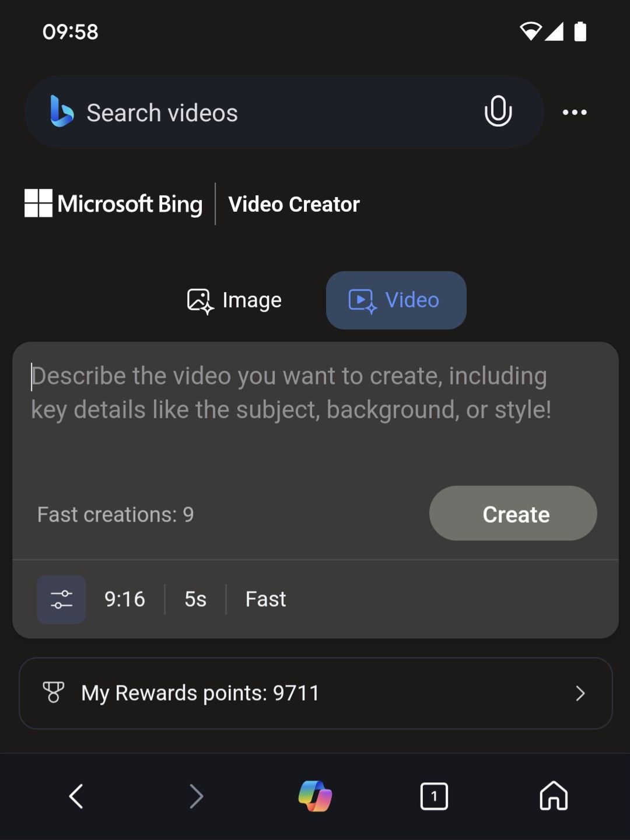
Task: Tap the Create button
Action: [513, 513]
